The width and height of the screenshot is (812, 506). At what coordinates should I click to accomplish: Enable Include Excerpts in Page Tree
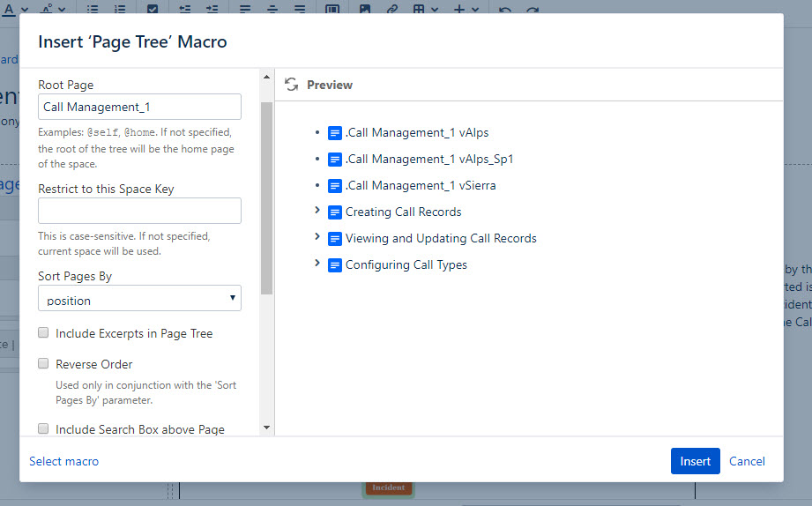(43, 332)
